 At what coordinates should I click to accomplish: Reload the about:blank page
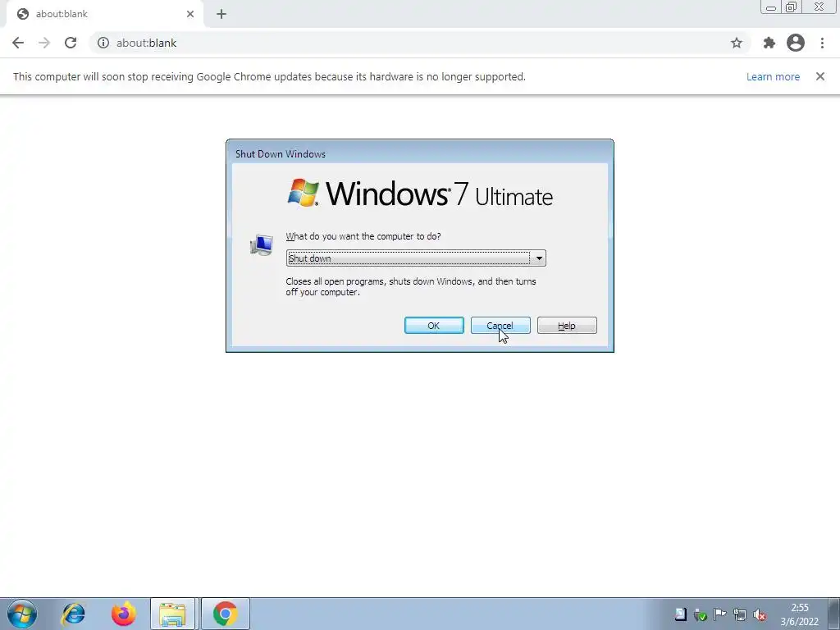pos(71,43)
